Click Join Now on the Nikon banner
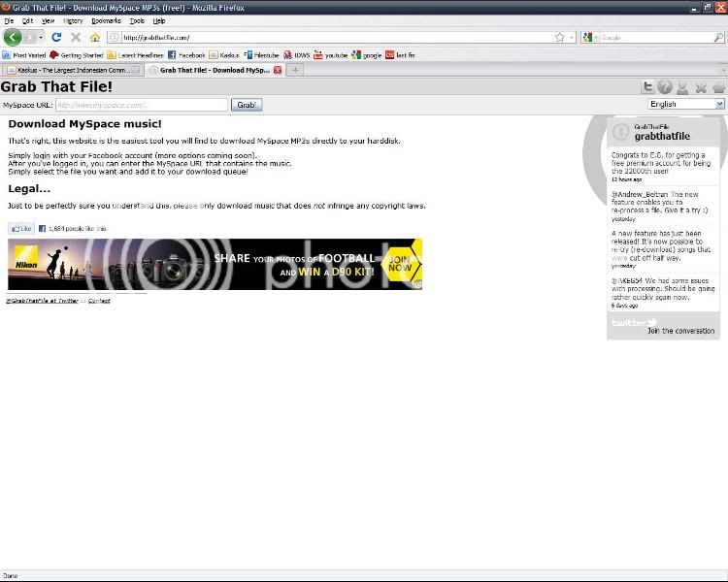The width and height of the screenshot is (728, 582). [401, 264]
